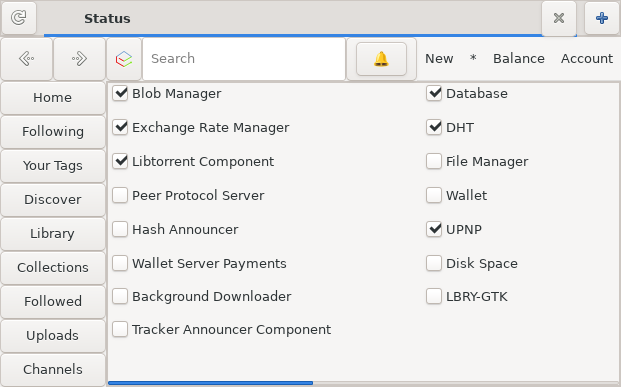Uncheck the DHT checkbox
The height and width of the screenshot is (387, 621).
434,128
